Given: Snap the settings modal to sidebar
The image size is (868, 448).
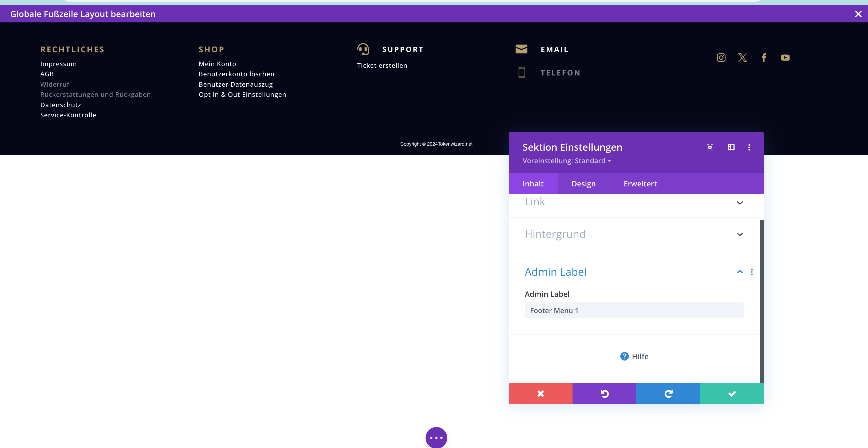Looking at the screenshot, I should click(731, 147).
